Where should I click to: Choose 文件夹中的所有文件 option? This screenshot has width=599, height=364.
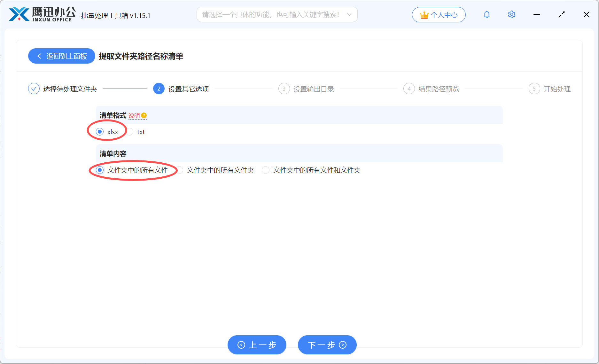click(x=100, y=170)
